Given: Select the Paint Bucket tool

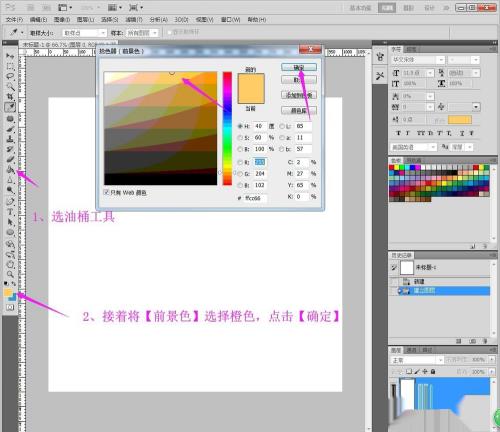Looking at the screenshot, I should coord(10,170).
